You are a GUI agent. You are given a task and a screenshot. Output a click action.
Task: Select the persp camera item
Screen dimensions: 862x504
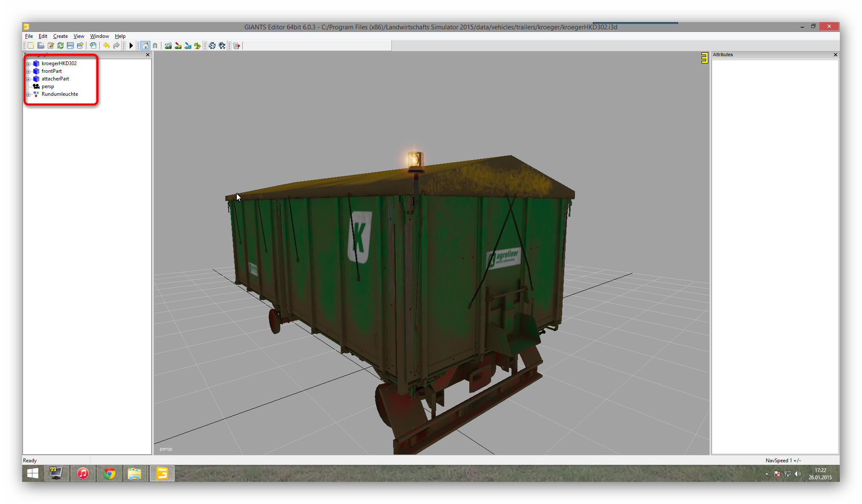[x=48, y=86]
